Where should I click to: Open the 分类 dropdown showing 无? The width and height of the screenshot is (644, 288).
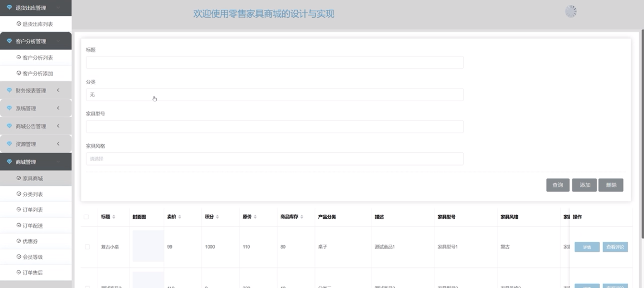click(x=275, y=95)
